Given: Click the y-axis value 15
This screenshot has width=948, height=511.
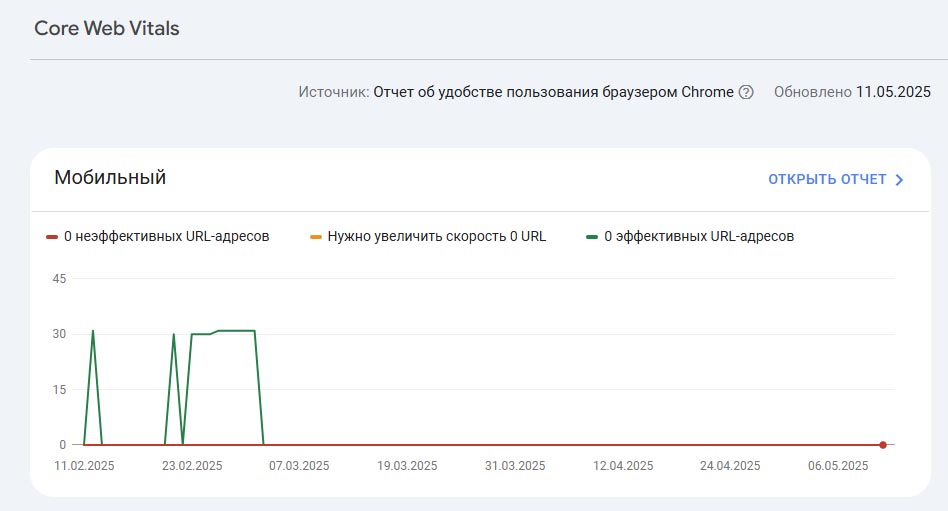Looking at the screenshot, I should click(59, 389).
